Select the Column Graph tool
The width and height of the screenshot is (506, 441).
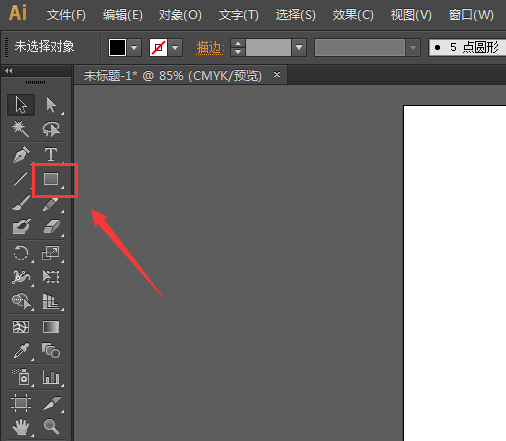pos(51,377)
